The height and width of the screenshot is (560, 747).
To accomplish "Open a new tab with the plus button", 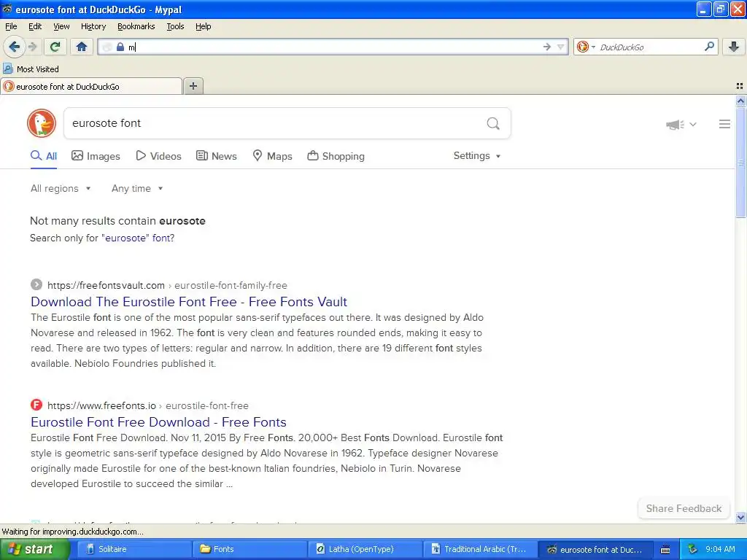I will tap(193, 86).
